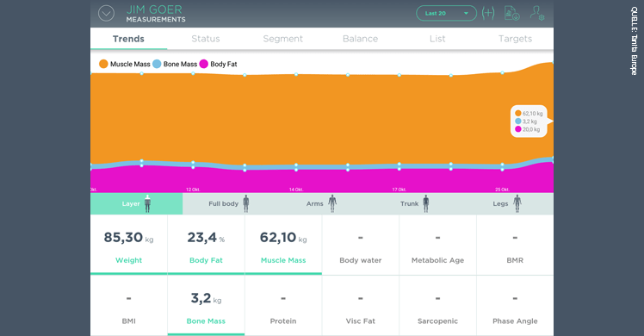The image size is (644, 336).
Task: Click the 3,2 kg value in the tooltip
Action: [x=529, y=121]
